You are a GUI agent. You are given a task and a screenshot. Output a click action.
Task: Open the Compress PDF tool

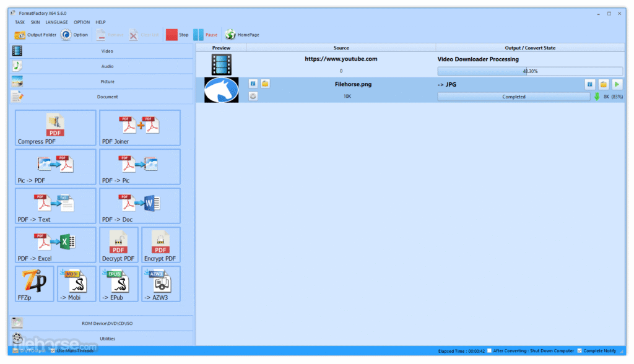[x=54, y=128]
